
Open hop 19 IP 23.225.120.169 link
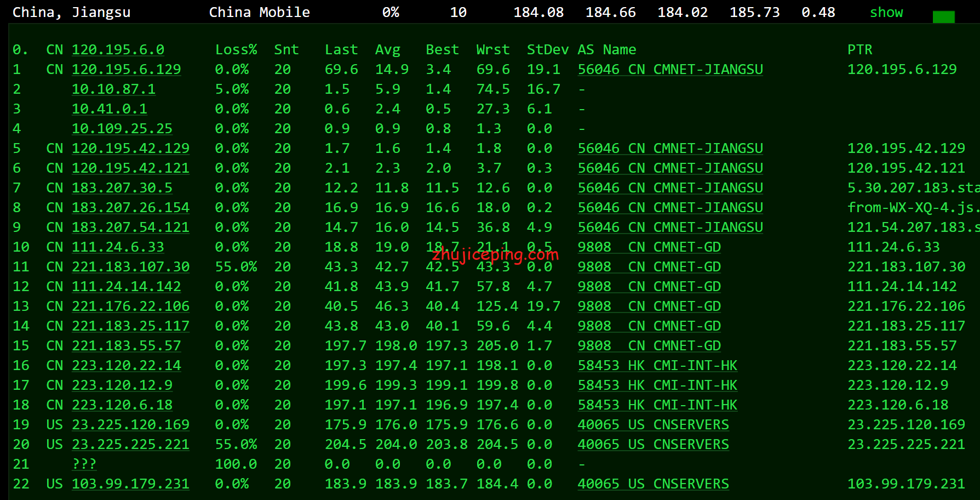130,424
